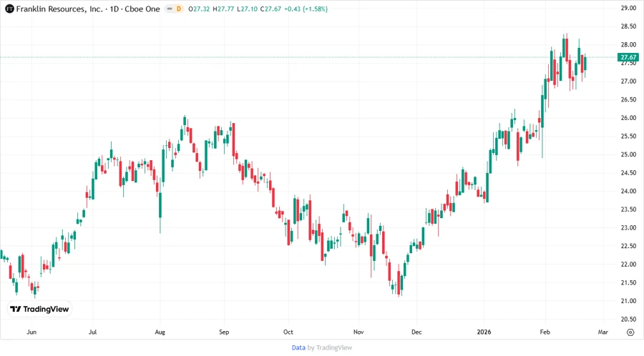Click the 1D interval label in legend
The height and width of the screenshot is (356, 644).
tap(114, 9)
